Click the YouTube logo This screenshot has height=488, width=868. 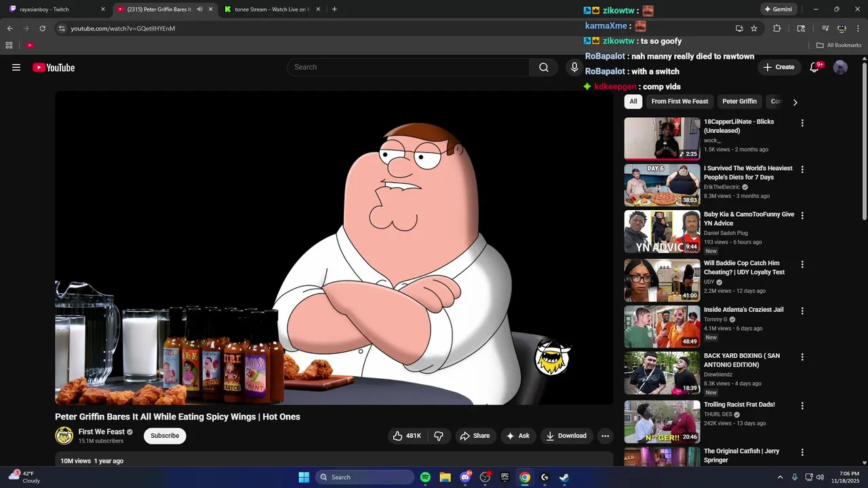tap(54, 67)
